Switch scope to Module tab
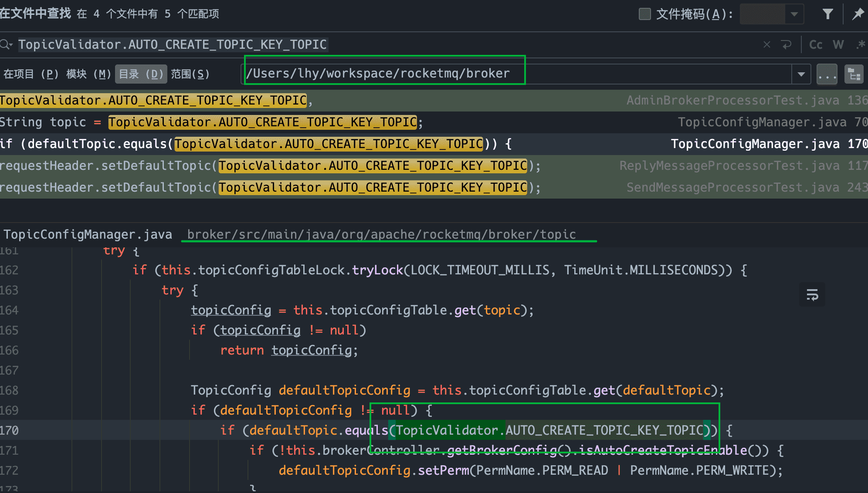The width and height of the screenshot is (868, 493). 89,74
